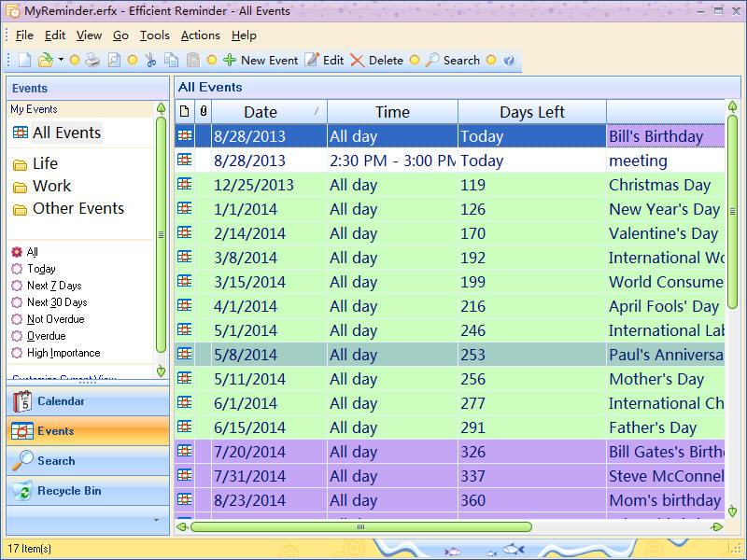Click the New file toolbar icon
Image resolution: width=747 pixels, height=560 pixels.
click(x=25, y=60)
